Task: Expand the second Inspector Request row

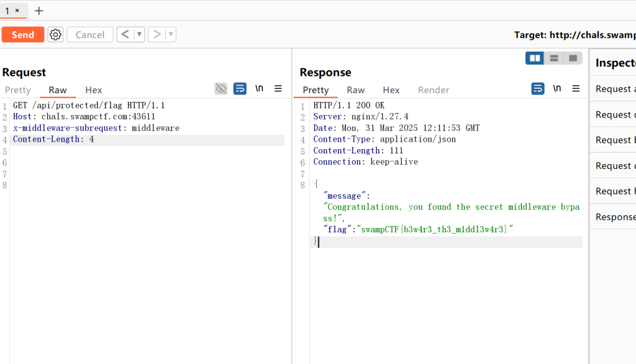Action: (613, 114)
